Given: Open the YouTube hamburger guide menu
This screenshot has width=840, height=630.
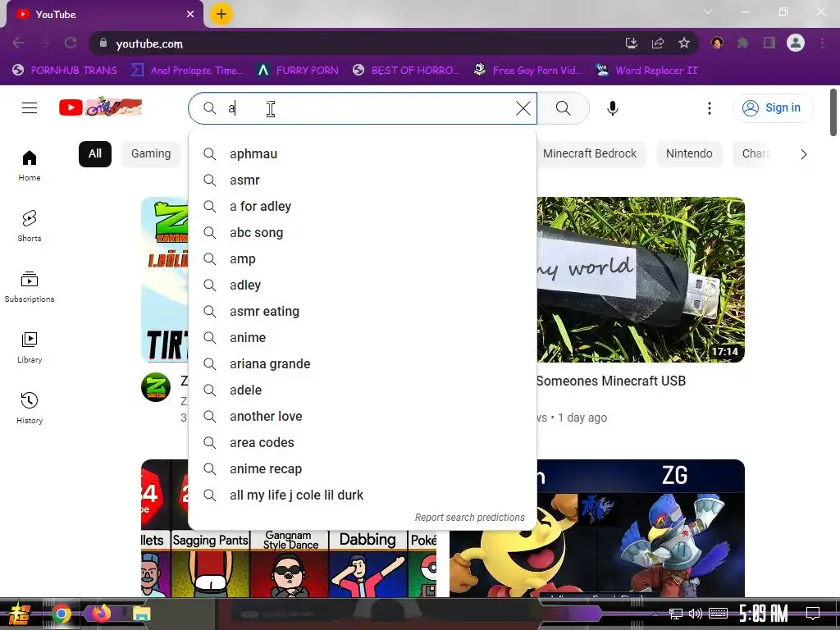Looking at the screenshot, I should (30, 108).
